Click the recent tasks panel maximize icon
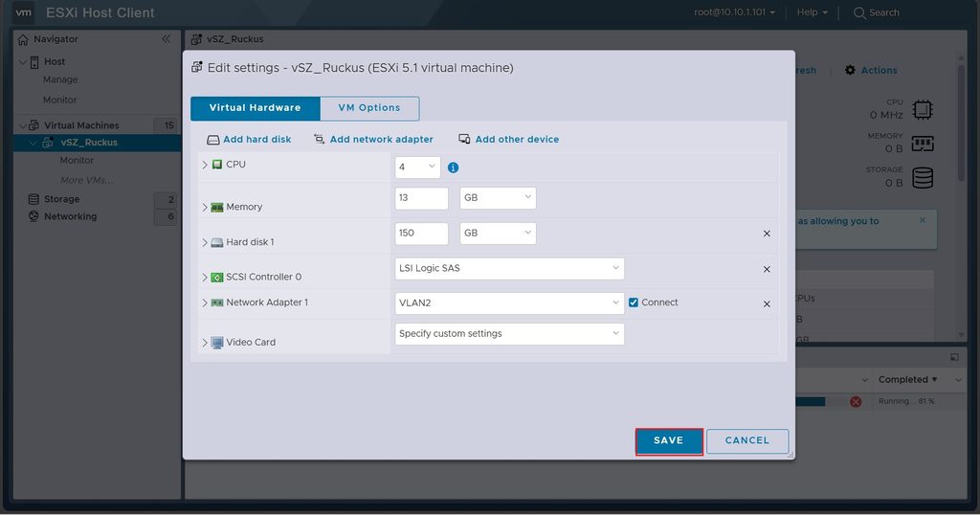This screenshot has height=515, width=980. click(954, 357)
